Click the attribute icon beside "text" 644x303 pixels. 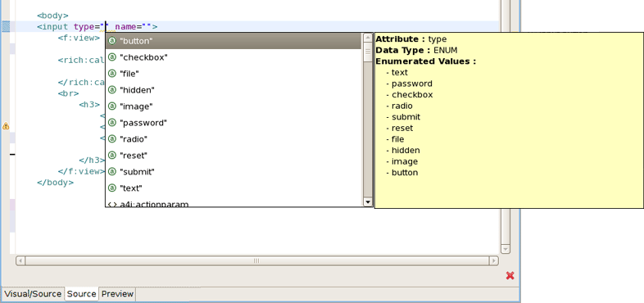111,188
